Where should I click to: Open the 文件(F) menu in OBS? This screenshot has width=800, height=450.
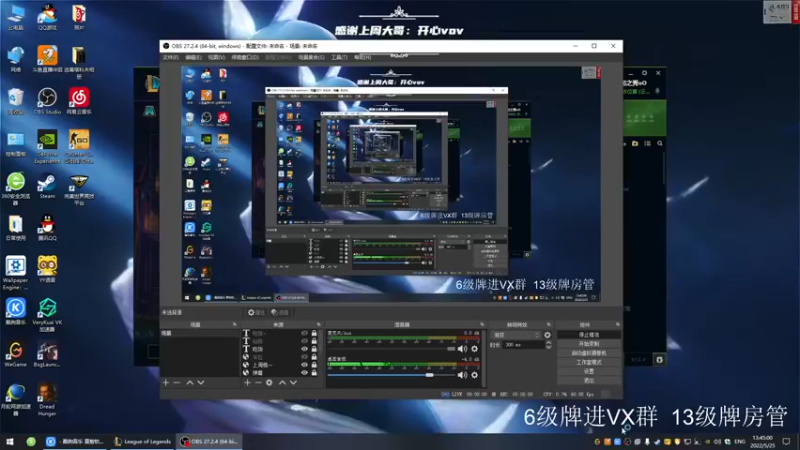coord(170,57)
